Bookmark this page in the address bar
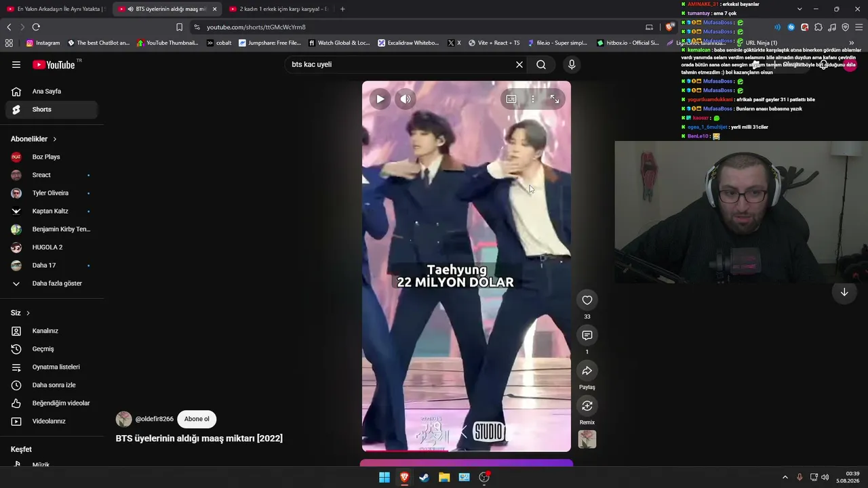The width and height of the screenshot is (868, 488). click(x=179, y=27)
